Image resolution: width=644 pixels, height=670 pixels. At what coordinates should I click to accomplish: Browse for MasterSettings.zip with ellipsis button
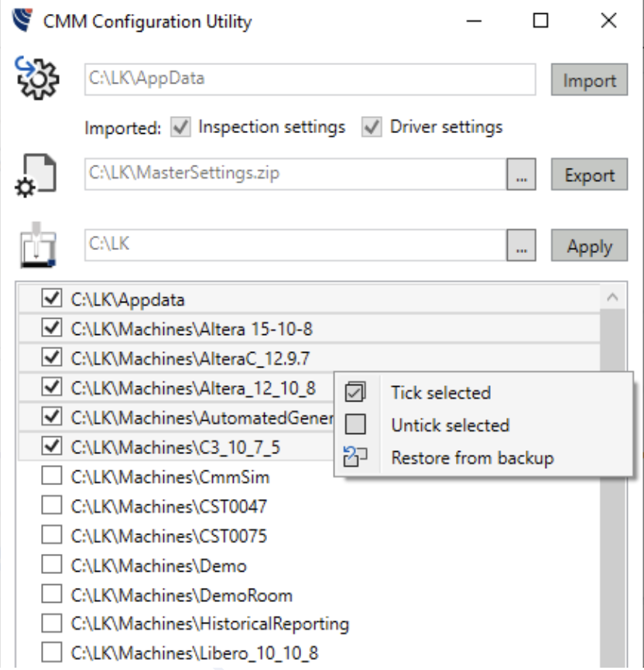coord(521,174)
